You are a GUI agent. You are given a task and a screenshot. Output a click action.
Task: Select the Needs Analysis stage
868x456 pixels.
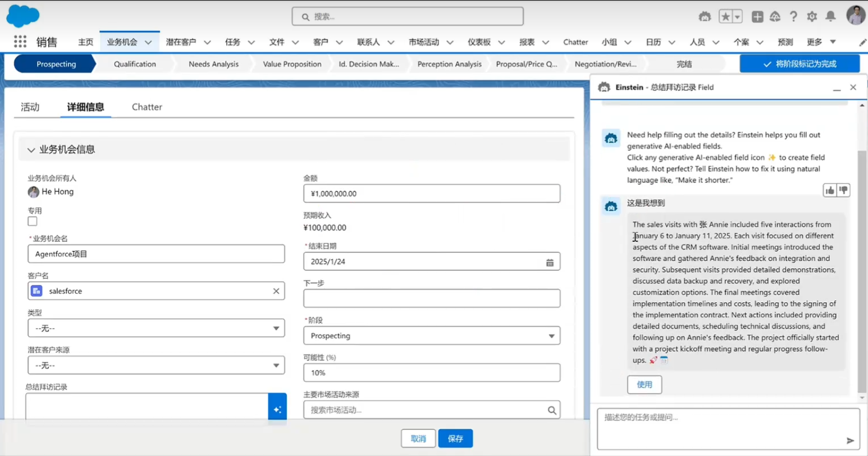click(214, 64)
